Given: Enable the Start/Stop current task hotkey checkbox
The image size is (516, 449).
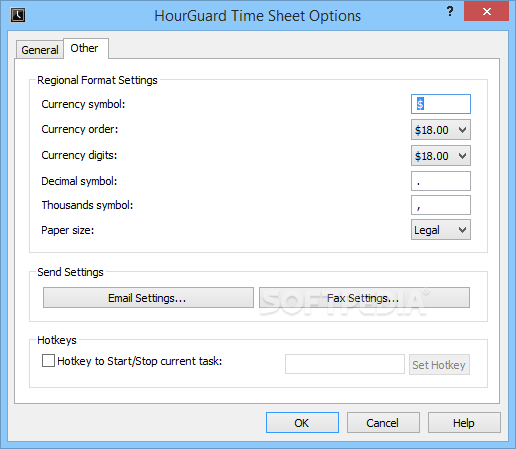Looking at the screenshot, I should coord(48,361).
